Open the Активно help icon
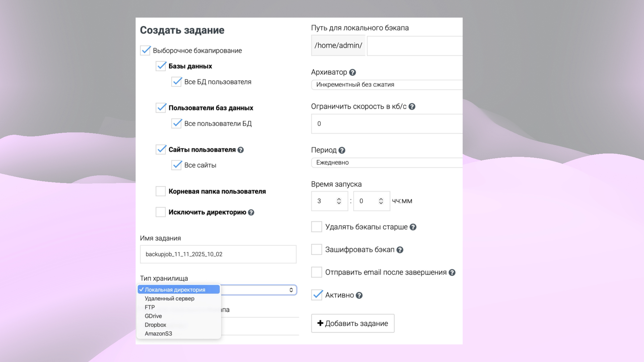This screenshot has height=362, width=644. (x=360, y=295)
